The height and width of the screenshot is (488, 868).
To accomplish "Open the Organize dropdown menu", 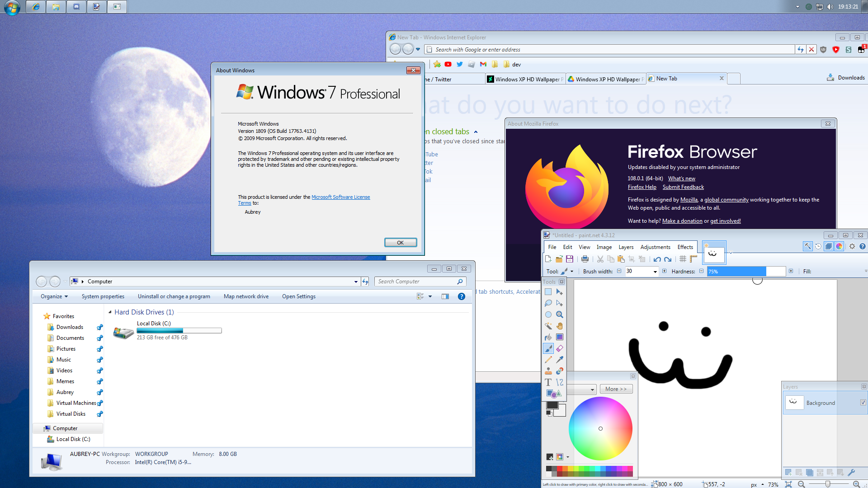I will (x=54, y=296).
